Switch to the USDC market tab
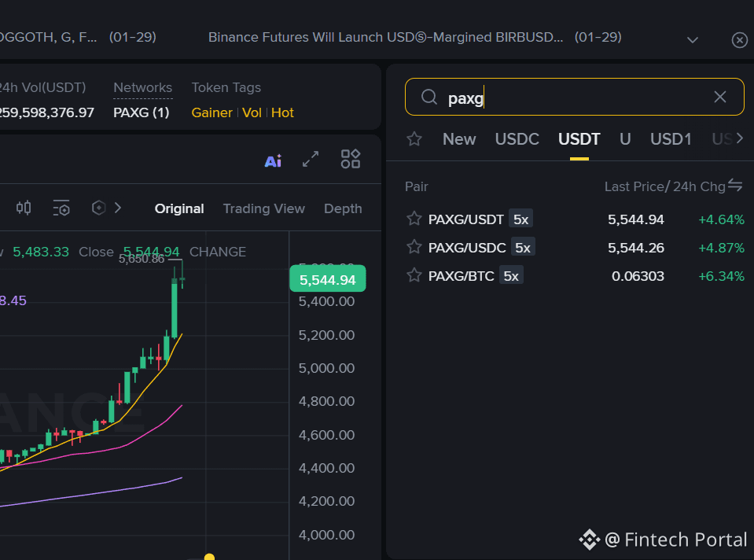754x560 pixels. point(517,139)
